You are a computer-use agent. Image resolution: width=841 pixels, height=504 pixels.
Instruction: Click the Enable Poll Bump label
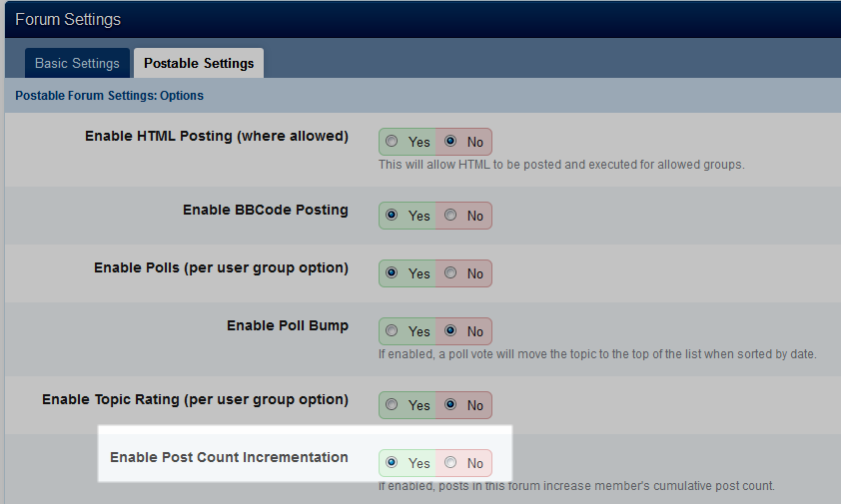[287, 325]
